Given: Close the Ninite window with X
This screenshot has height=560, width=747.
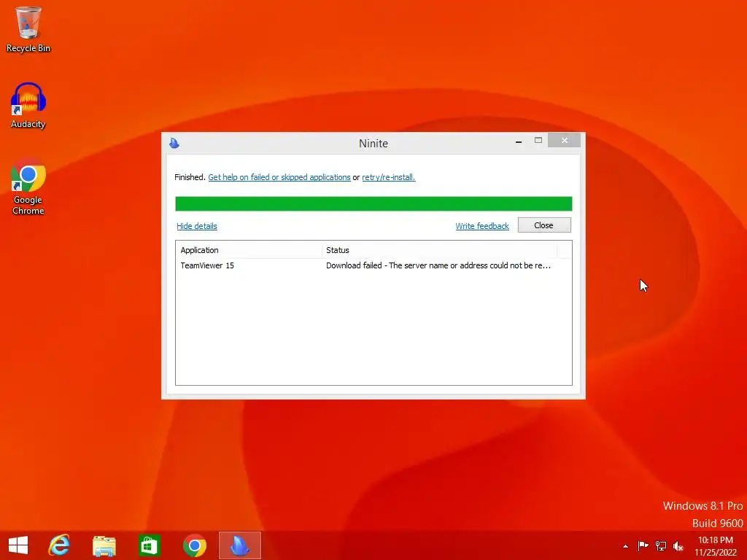Looking at the screenshot, I should [x=565, y=140].
